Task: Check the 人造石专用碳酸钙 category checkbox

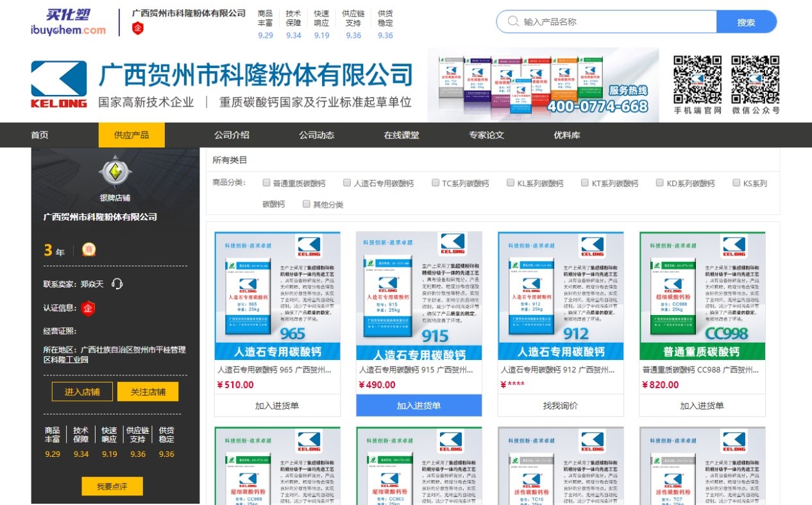Action: coord(347,183)
